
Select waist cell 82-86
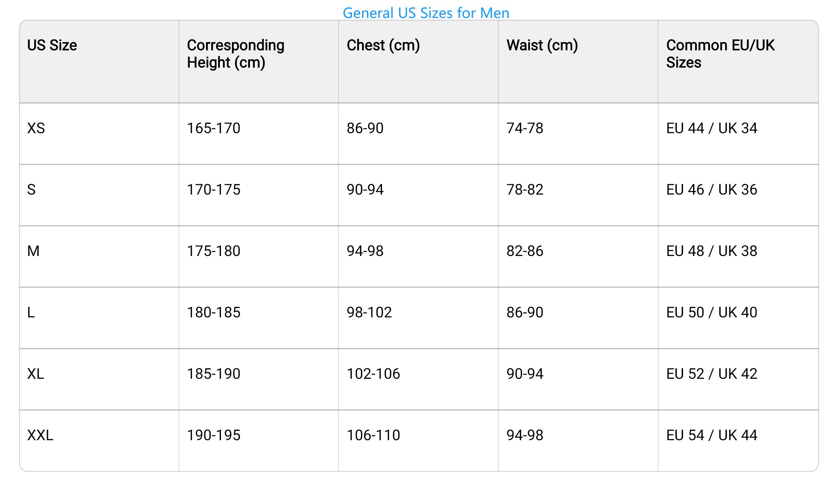(578, 257)
